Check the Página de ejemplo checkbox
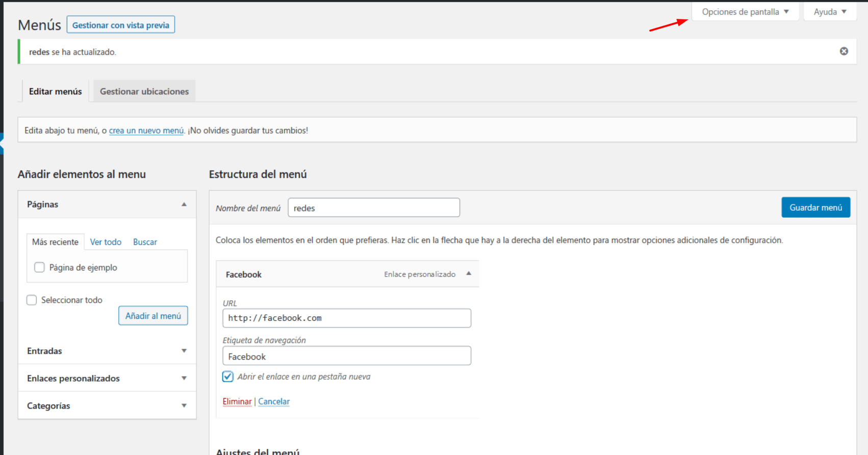 click(39, 267)
